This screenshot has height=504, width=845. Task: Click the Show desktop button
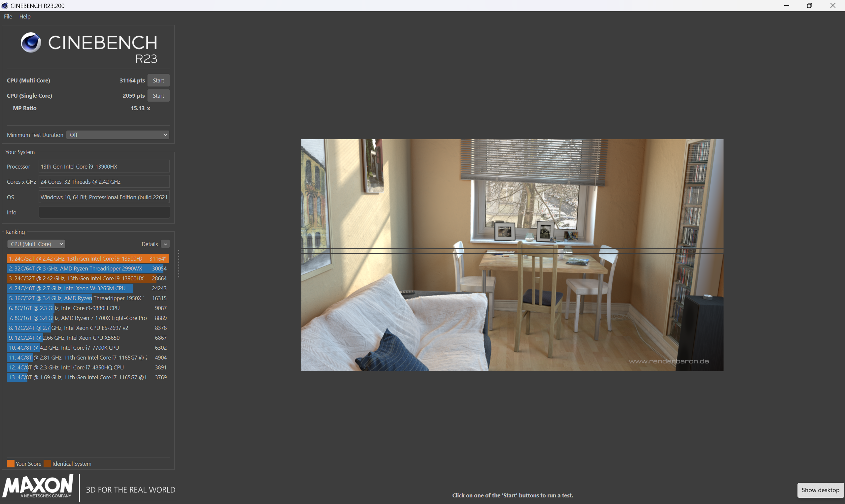tap(820, 490)
